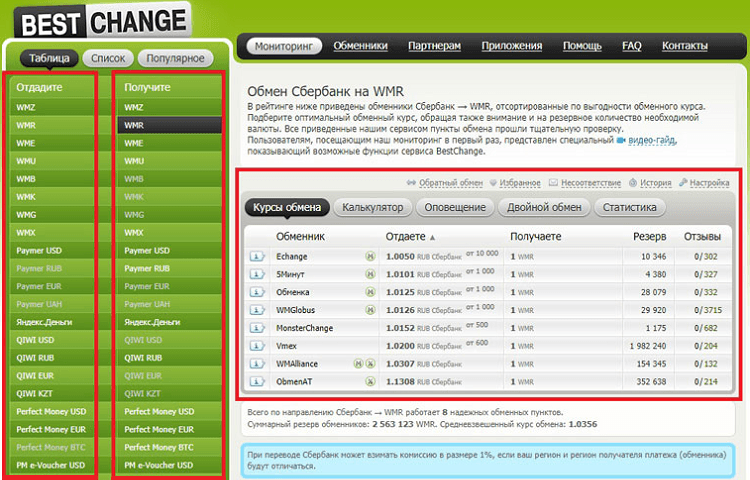Open the Помощь menu item
Viewport: 750px width, 480px height.
tap(582, 46)
